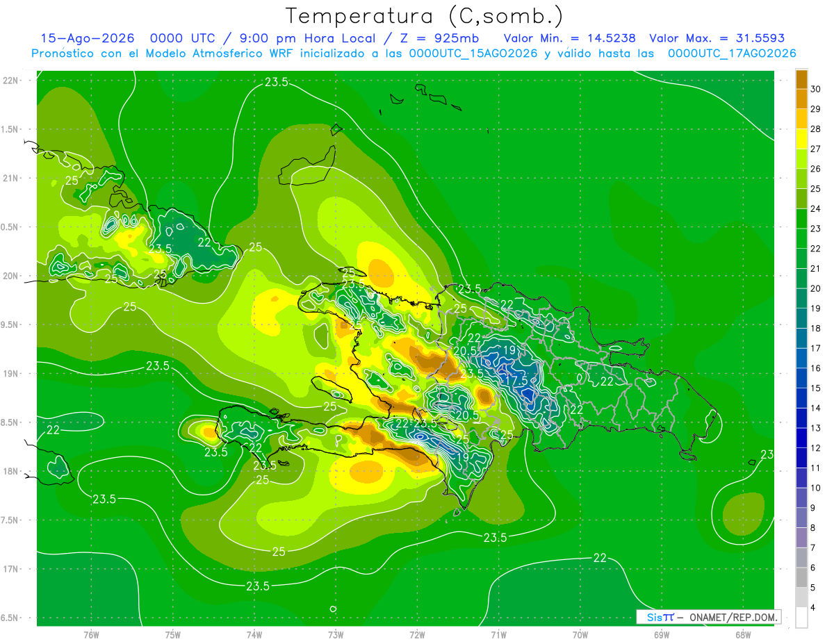Pick color bar segment between 27 and 28

click(x=801, y=139)
